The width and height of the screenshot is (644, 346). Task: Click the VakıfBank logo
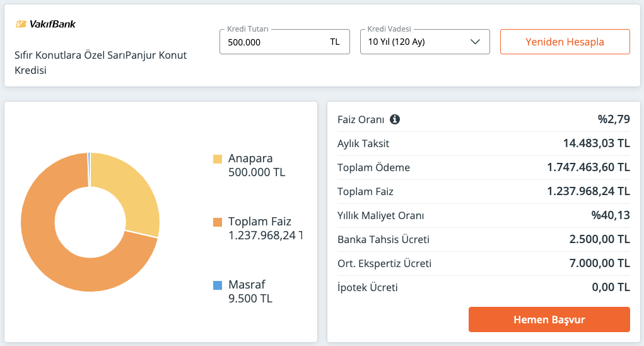click(45, 24)
